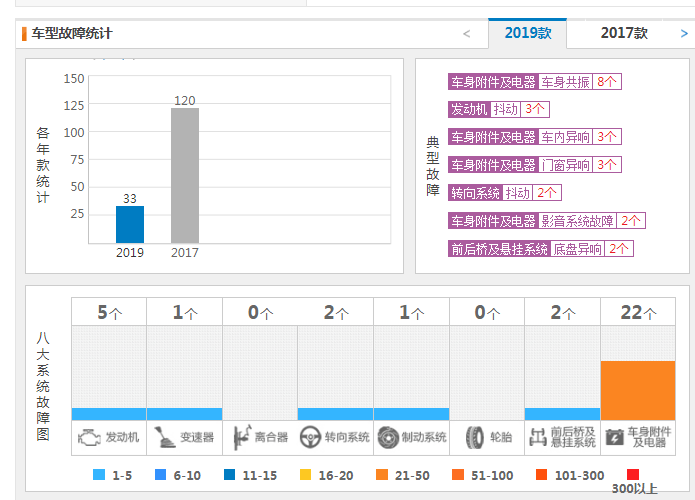
Task: Select the blue 2019 bar in chart
Action: point(130,224)
